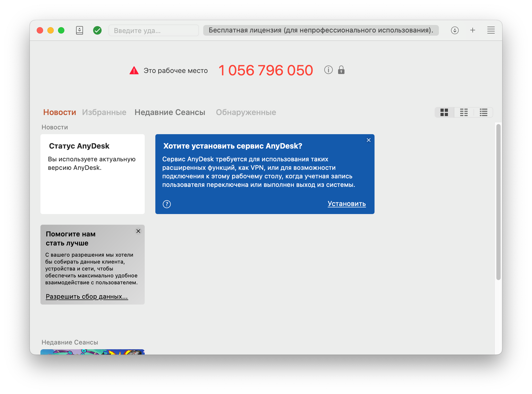
Task: Switch to compact tile view
Action: 464,112
